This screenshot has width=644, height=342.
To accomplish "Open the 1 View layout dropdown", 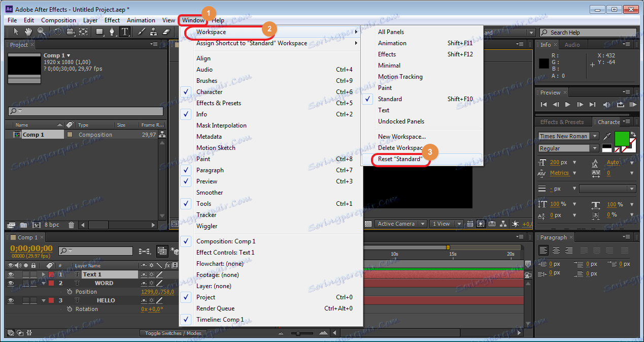I will coord(446,224).
